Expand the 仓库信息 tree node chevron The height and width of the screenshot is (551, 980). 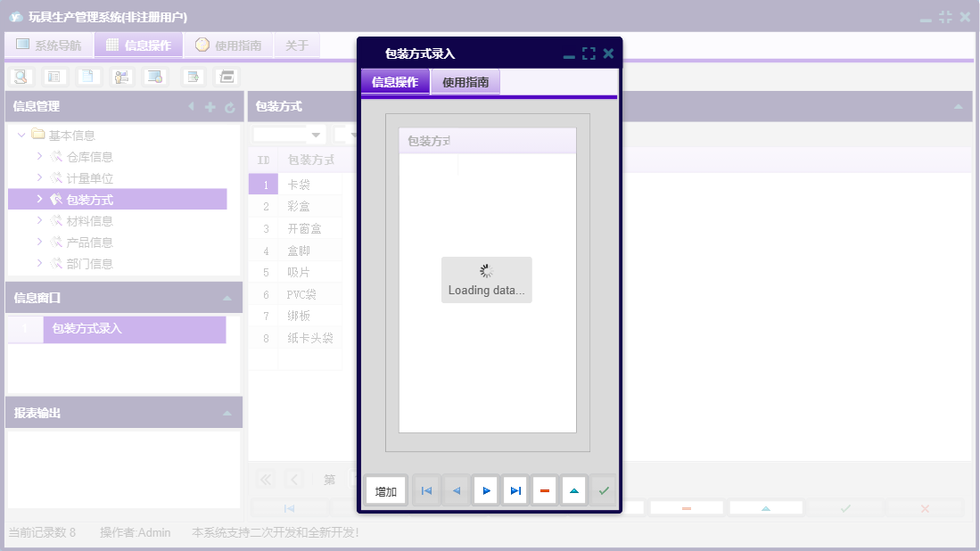tap(39, 156)
